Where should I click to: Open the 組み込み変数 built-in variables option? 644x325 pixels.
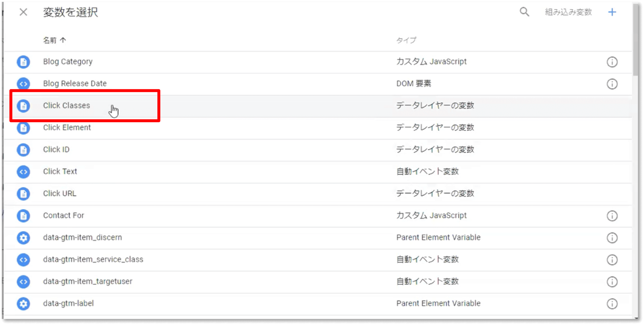(568, 12)
